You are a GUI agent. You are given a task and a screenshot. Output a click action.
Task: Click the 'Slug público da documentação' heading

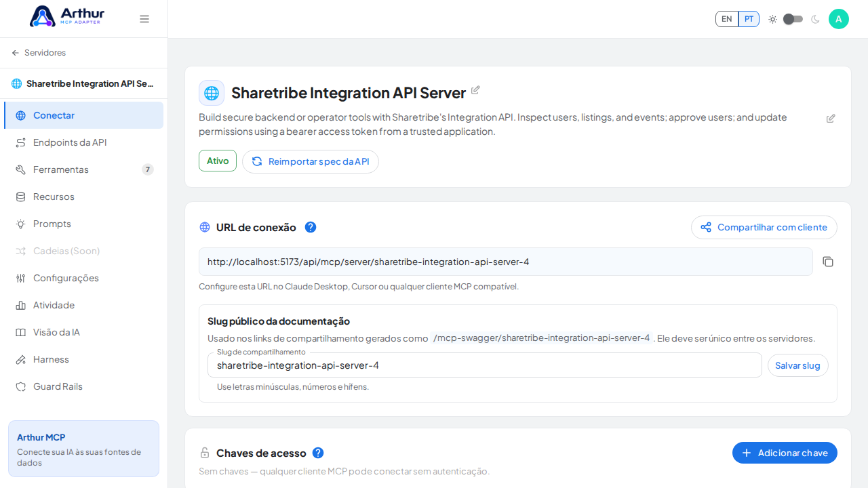[279, 321]
